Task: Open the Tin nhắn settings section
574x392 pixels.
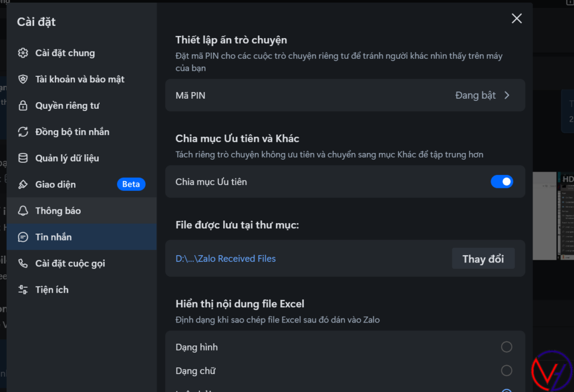Action: coord(53,237)
